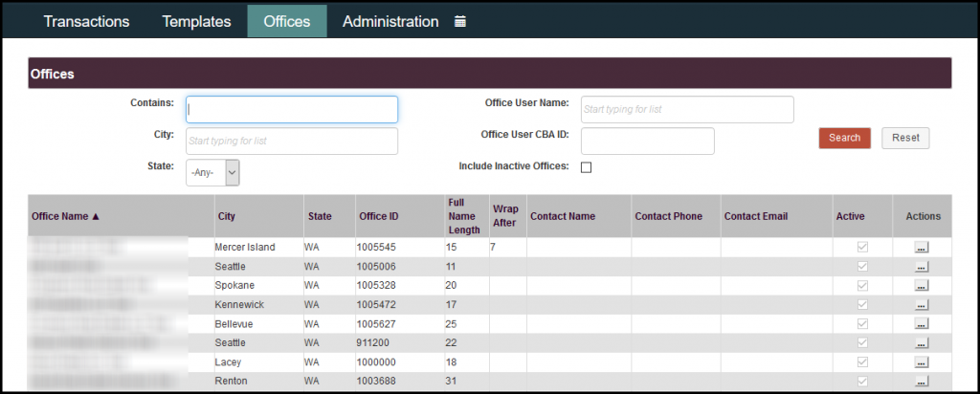
Task: Open actions menu for office ID 1005006
Action: [922, 267]
